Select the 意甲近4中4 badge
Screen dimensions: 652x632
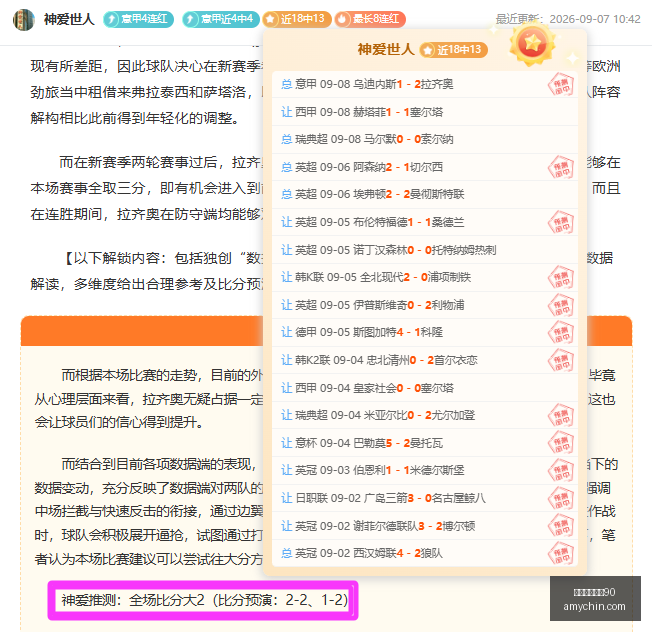[221, 19]
